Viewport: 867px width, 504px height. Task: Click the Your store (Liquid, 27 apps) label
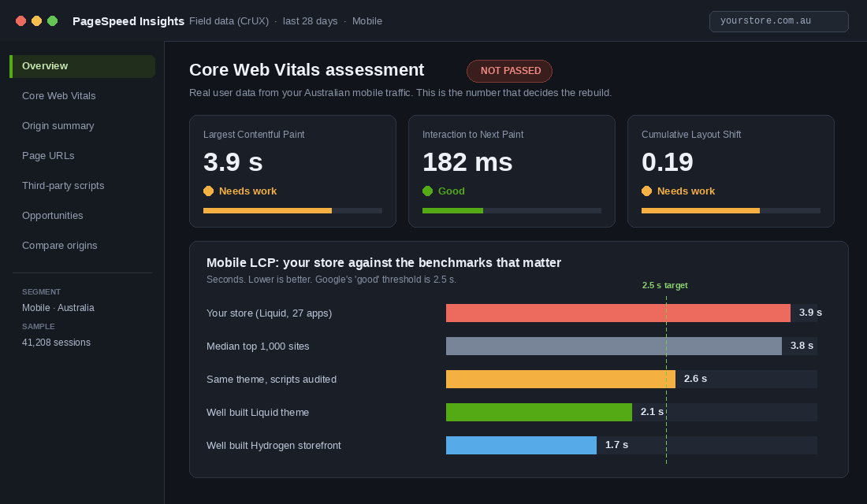click(269, 313)
